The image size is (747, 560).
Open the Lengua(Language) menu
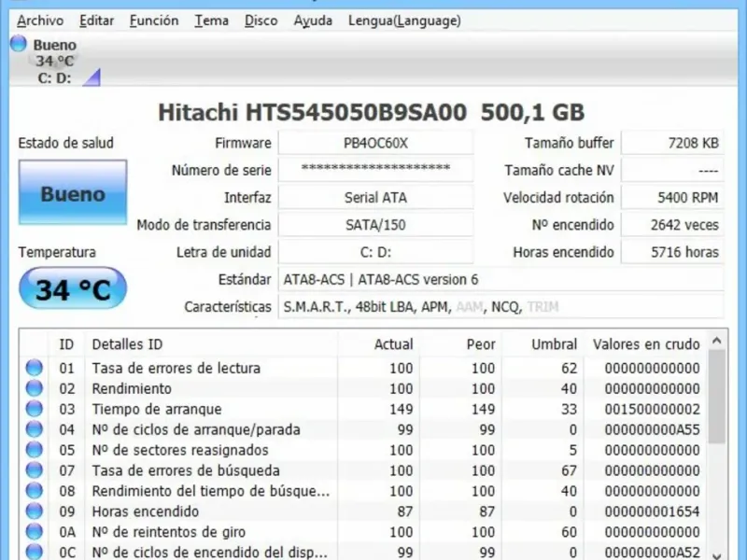(404, 21)
